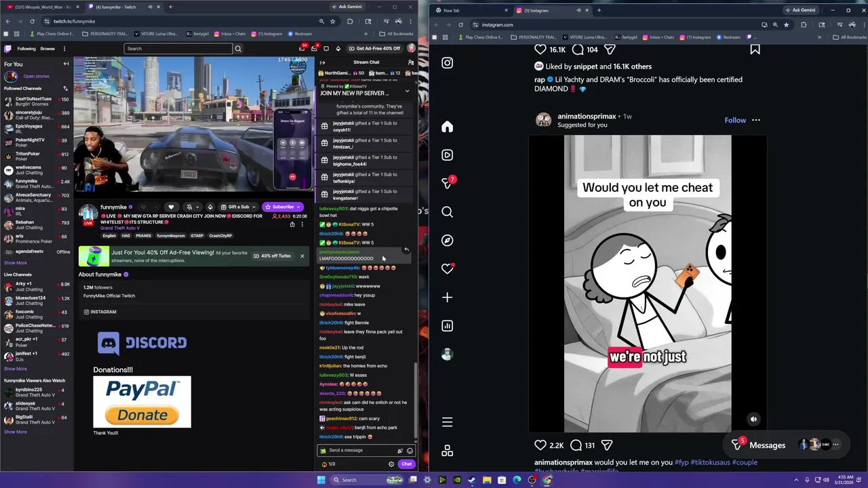
Task: Get Bits from Twitch top bar
Action: tap(338, 49)
